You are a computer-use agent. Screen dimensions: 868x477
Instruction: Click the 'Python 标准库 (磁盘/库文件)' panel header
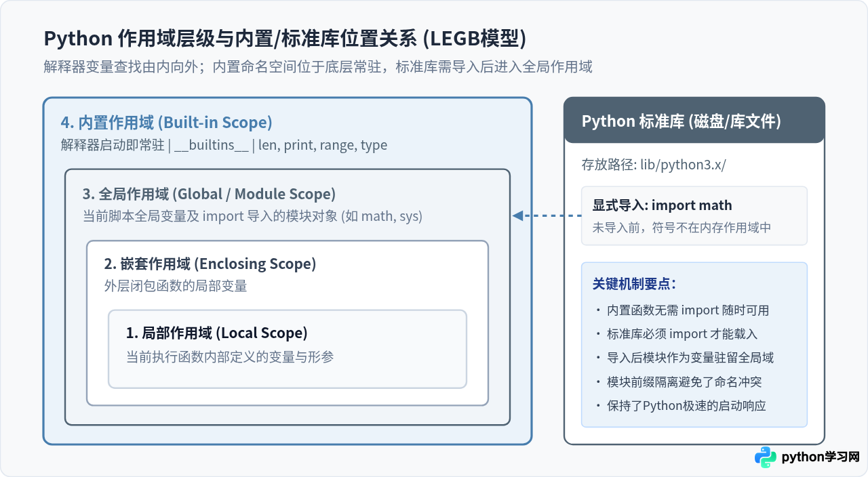694,121
